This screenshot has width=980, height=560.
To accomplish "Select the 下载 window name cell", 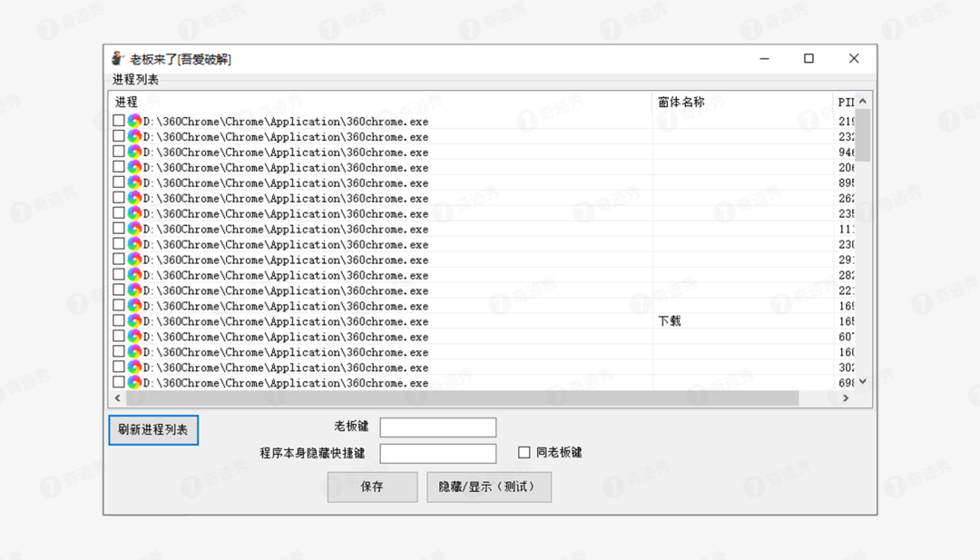I will pyautogui.click(x=670, y=320).
